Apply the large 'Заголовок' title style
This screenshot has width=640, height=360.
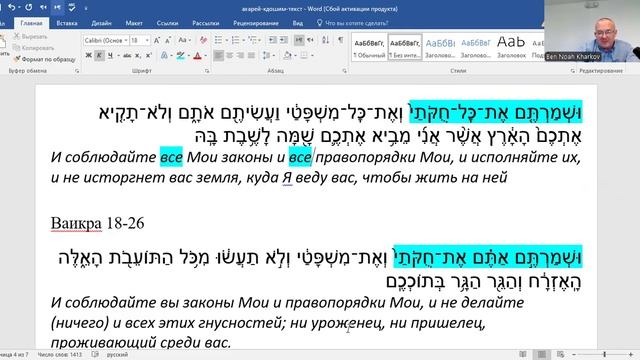coord(511,48)
